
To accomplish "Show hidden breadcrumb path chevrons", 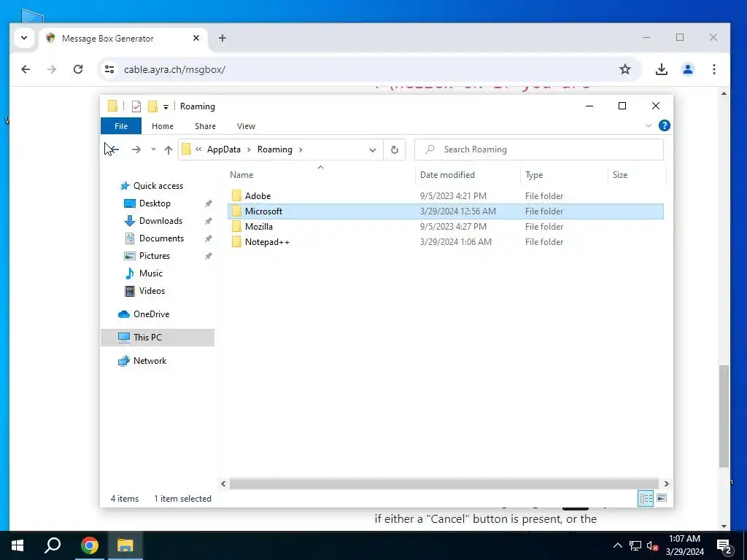I will coord(198,149).
